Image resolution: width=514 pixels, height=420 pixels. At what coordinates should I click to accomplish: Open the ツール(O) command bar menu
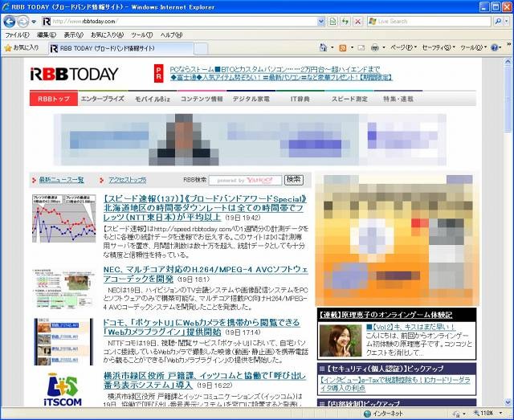click(473, 47)
